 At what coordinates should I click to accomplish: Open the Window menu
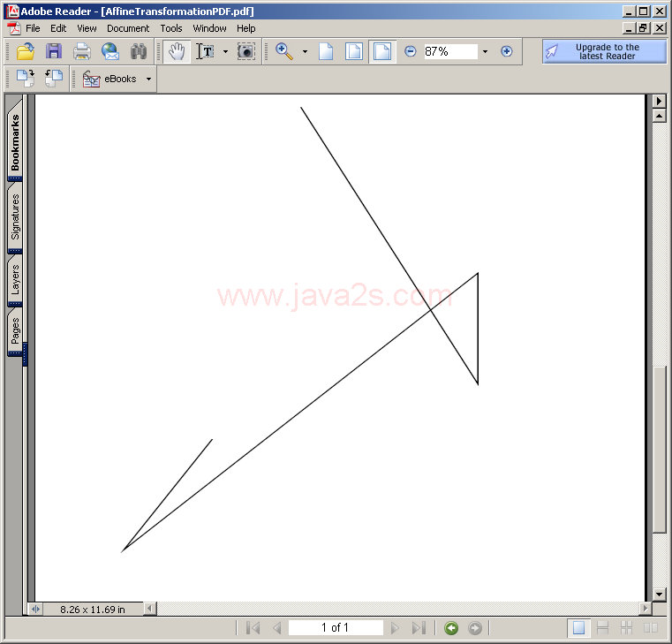[x=209, y=28]
